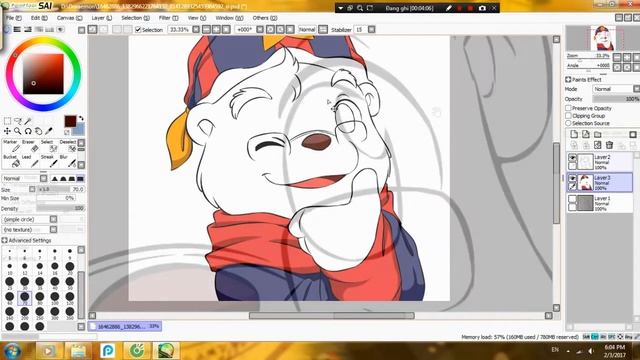Show Layer1 using its visibility box
This screenshot has height=360, width=640.
[x=572, y=199]
